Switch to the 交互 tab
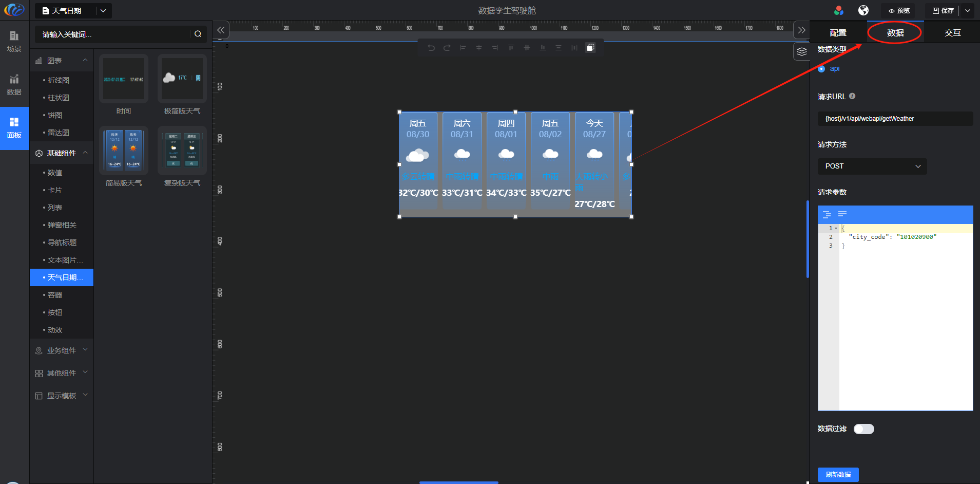The image size is (980, 484). (952, 32)
